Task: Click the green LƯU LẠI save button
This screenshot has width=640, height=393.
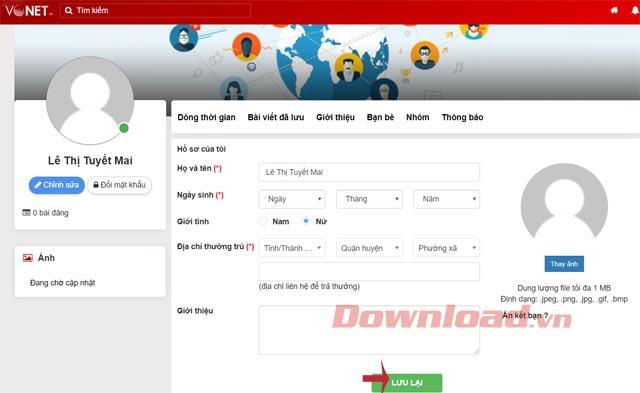Action: (x=407, y=383)
